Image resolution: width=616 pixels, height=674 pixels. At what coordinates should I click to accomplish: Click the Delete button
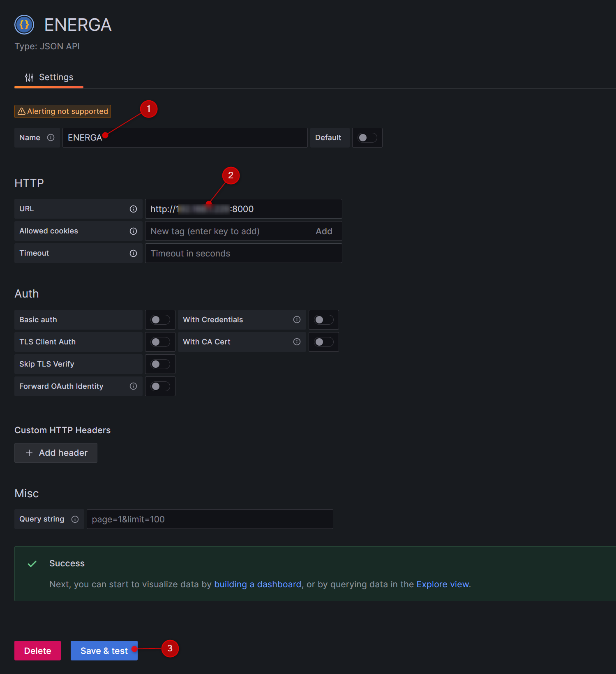pos(37,651)
